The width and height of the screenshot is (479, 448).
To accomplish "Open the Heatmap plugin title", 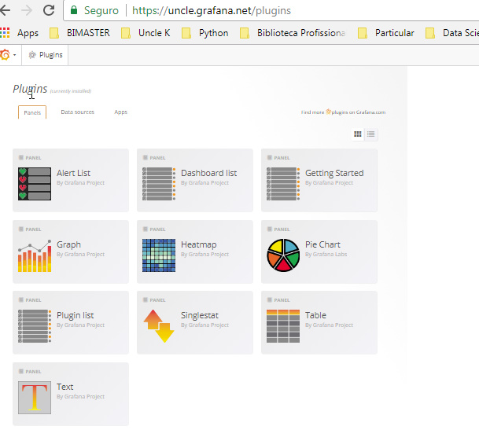I will coord(198,244).
